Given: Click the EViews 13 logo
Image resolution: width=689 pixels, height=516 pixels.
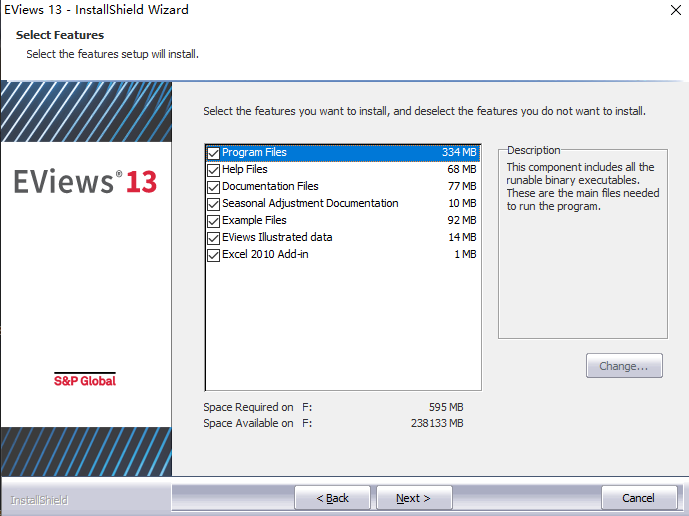Looking at the screenshot, I should tap(85, 182).
